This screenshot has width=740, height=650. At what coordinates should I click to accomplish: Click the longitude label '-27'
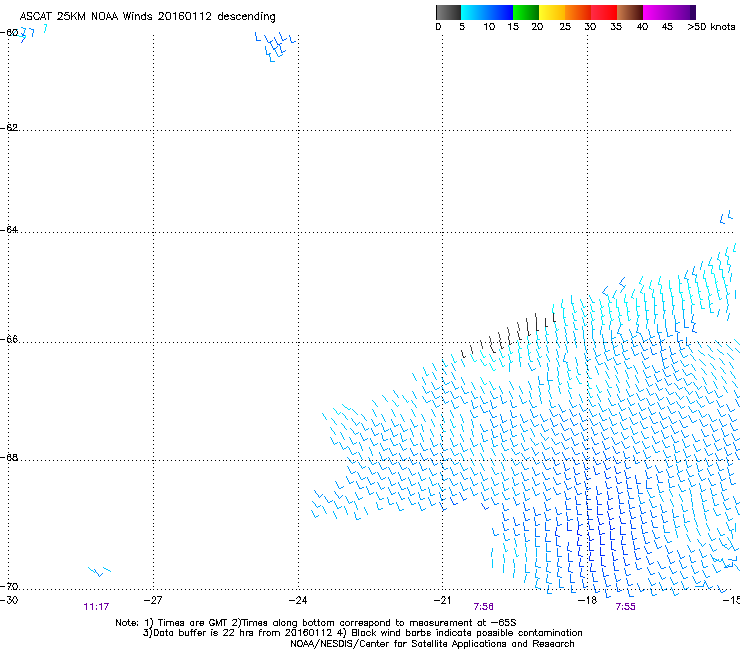click(153, 600)
